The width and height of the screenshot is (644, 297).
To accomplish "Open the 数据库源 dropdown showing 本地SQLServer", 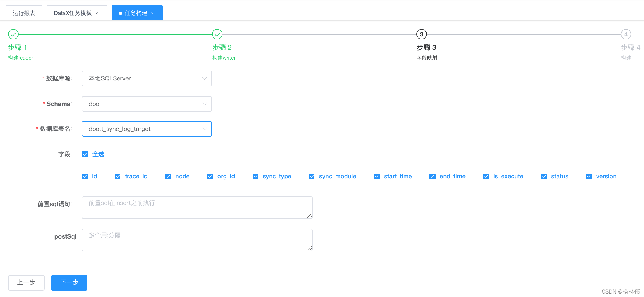I will coord(147,78).
